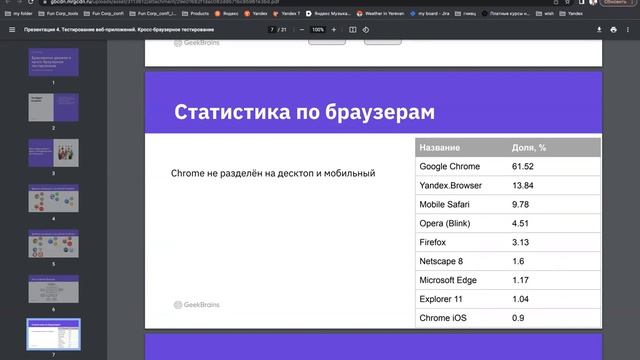The width and height of the screenshot is (640, 360).
Task: Click the fit to page icon
Action: point(353,30)
